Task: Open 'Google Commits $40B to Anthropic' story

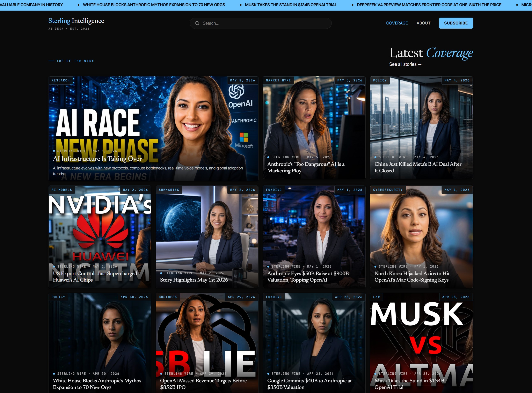Action: 309,384
